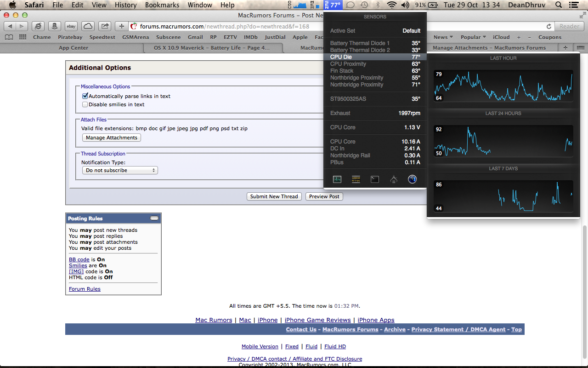Open volume menu bar icon

tap(405, 5)
